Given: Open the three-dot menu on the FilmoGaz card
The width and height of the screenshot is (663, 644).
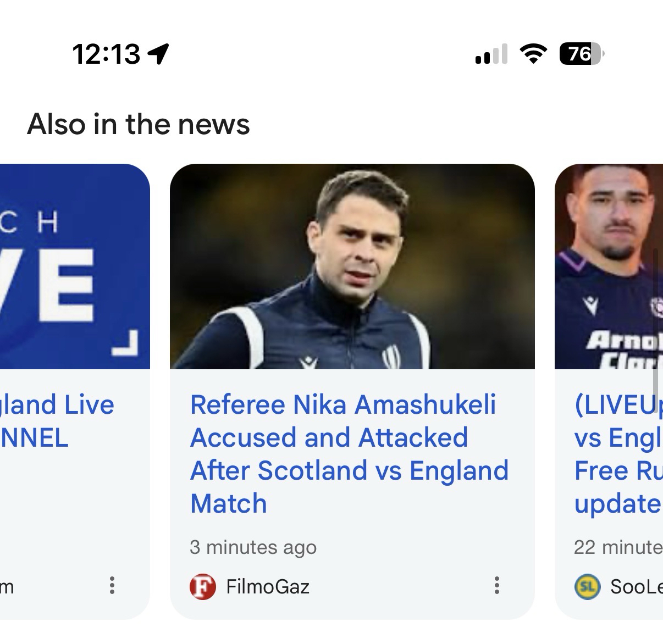Looking at the screenshot, I should pyautogui.click(x=496, y=586).
